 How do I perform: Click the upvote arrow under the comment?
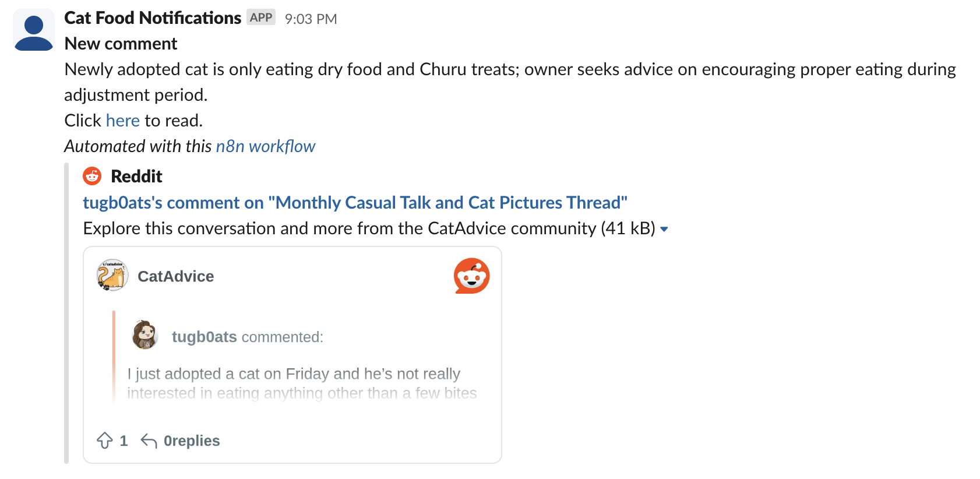point(105,441)
